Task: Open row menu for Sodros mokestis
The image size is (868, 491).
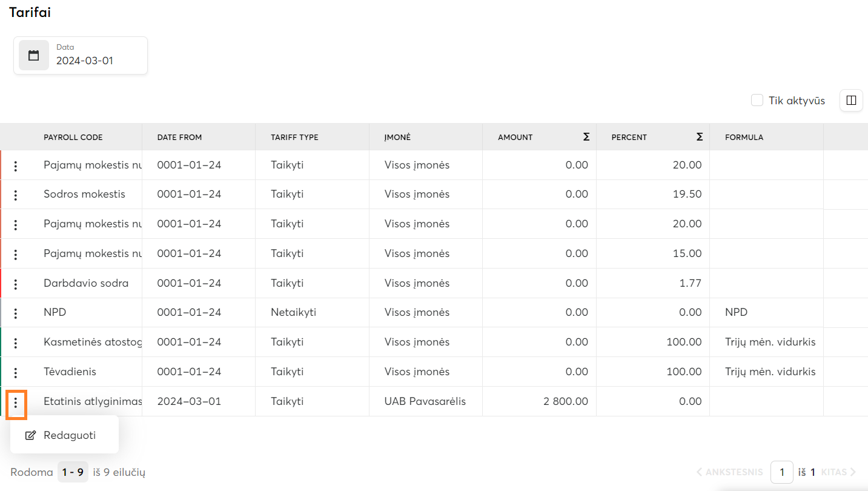Action: (16, 195)
